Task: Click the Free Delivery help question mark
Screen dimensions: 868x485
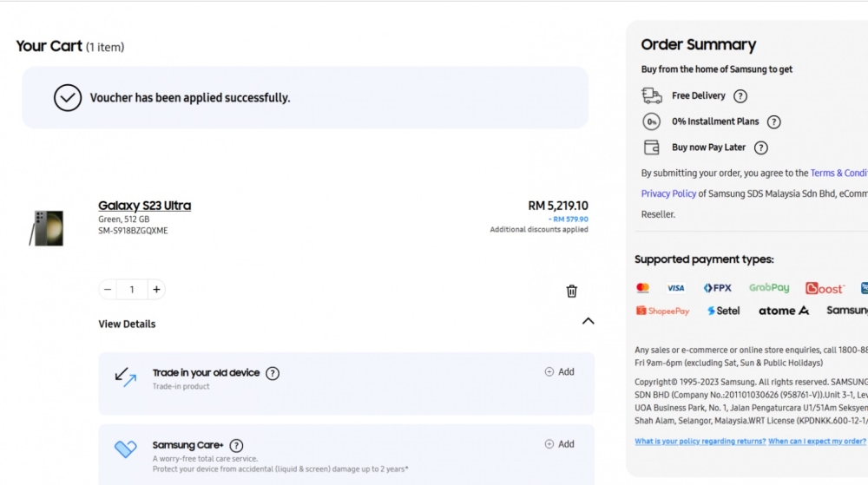Action: click(740, 96)
